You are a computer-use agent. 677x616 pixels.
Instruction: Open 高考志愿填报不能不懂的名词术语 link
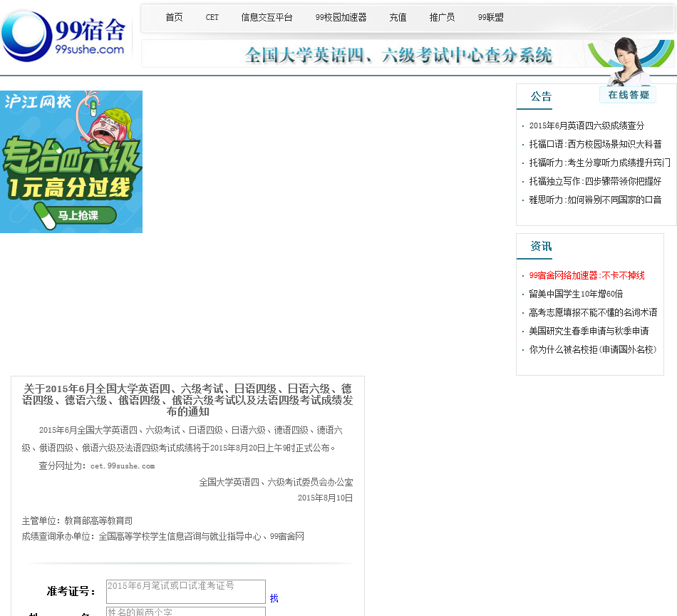pyautogui.click(x=593, y=313)
